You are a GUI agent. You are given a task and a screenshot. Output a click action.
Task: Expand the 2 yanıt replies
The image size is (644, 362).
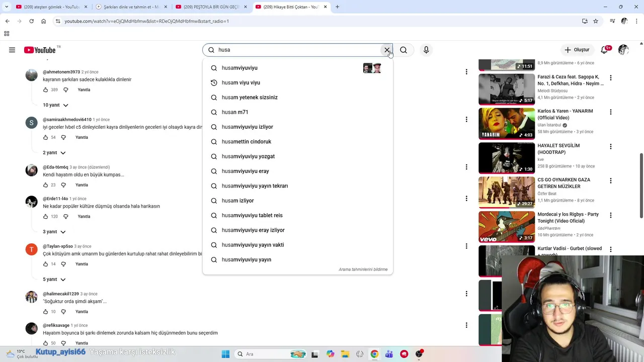tap(54, 153)
